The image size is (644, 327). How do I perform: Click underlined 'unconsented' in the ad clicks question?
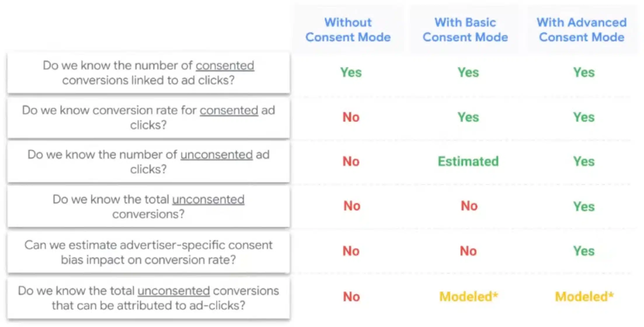click(x=216, y=155)
